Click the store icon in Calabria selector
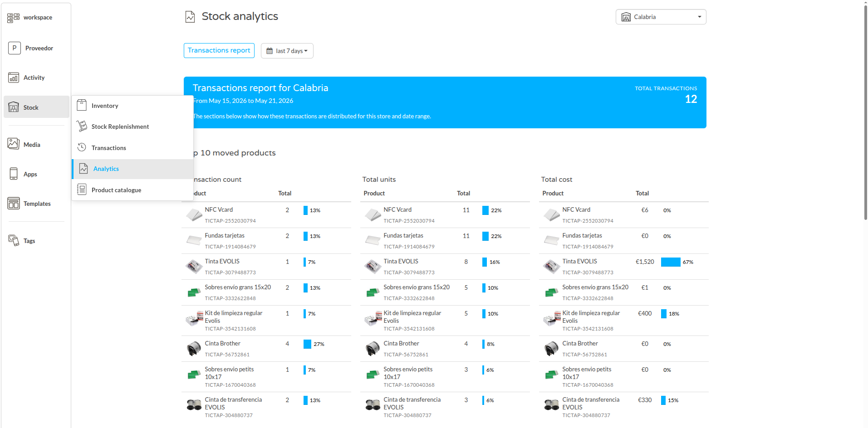The image size is (868, 428). point(626,17)
